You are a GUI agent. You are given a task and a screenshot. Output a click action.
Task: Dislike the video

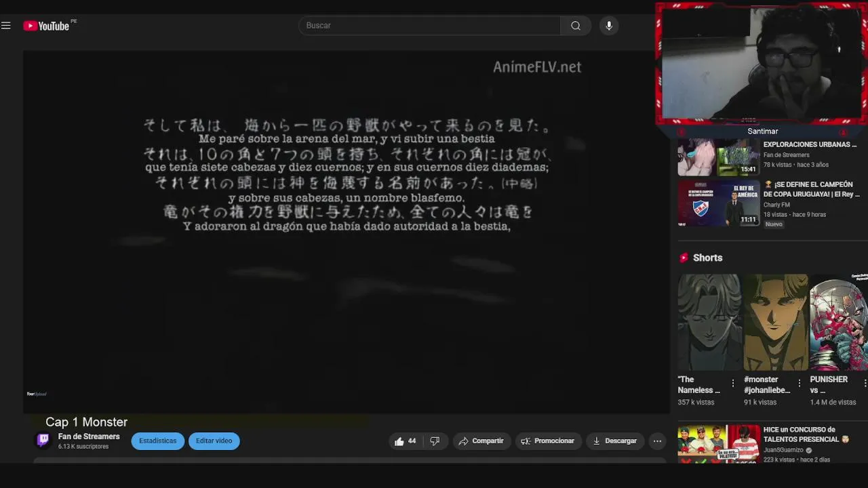tap(435, 441)
